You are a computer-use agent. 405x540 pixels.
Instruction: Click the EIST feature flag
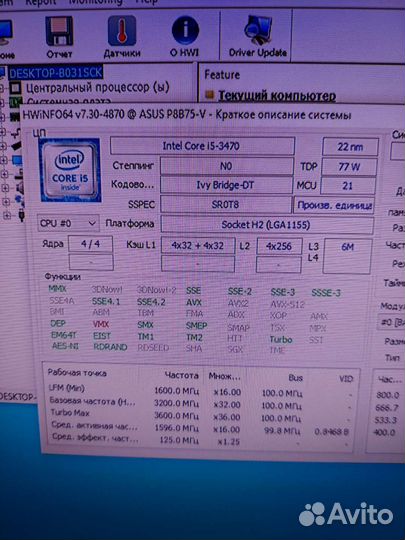tap(102, 336)
